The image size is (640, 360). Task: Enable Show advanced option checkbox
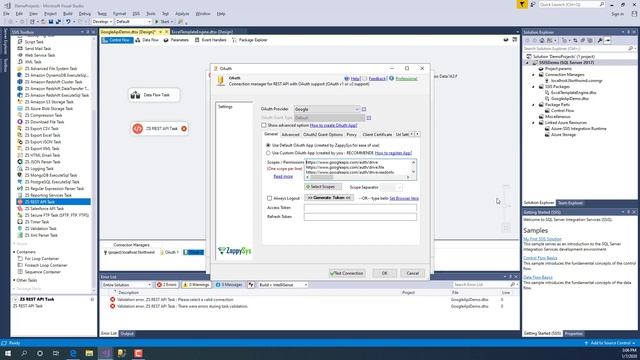(x=264, y=125)
